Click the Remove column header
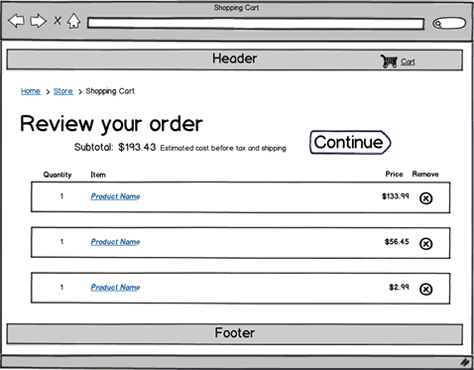474x370 pixels. click(x=425, y=174)
